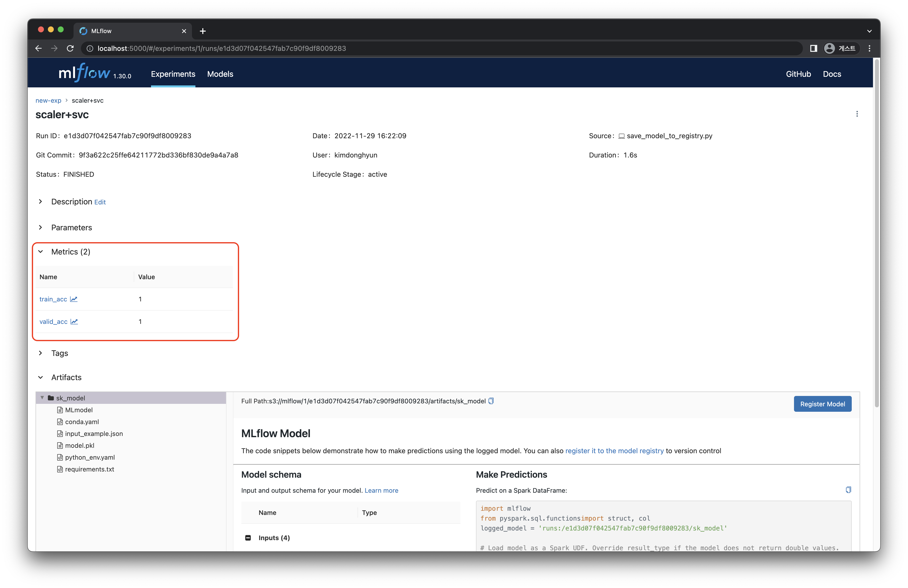This screenshot has width=908, height=588.
Task: Click the three-dot menu icon top right
Action: point(857,114)
